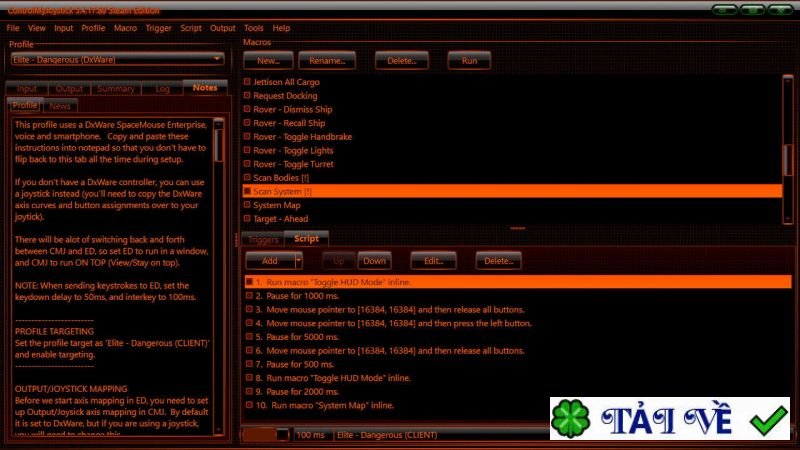The width and height of the screenshot is (800, 450).
Task: Toggle checkbox for step 2 Pause for 1000 ms
Action: click(249, 295)
